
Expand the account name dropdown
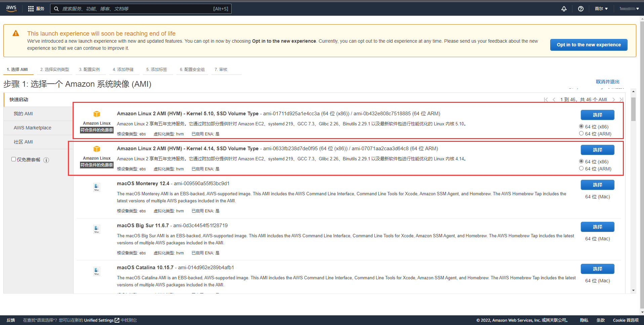point(629,9)
